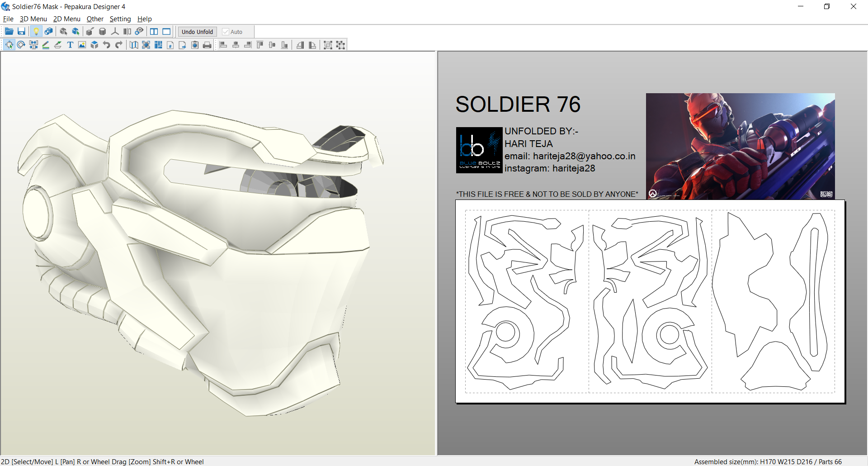Image resolution: width=868 pixels, height=466 pixels.
Task: Align selected parts to the left
Action: pyautogui.click(x=223, y=45)
